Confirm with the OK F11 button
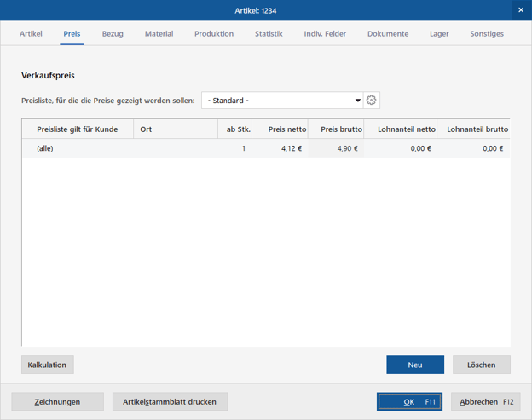This screenshot has width=532, height=420. pyautogui.click(x=409, y=401)
